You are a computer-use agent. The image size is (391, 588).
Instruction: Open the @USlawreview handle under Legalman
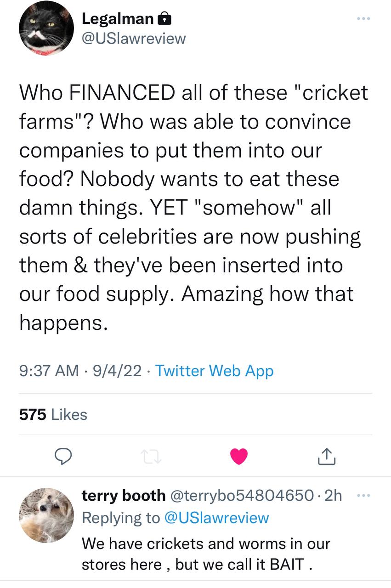(134, 38)
